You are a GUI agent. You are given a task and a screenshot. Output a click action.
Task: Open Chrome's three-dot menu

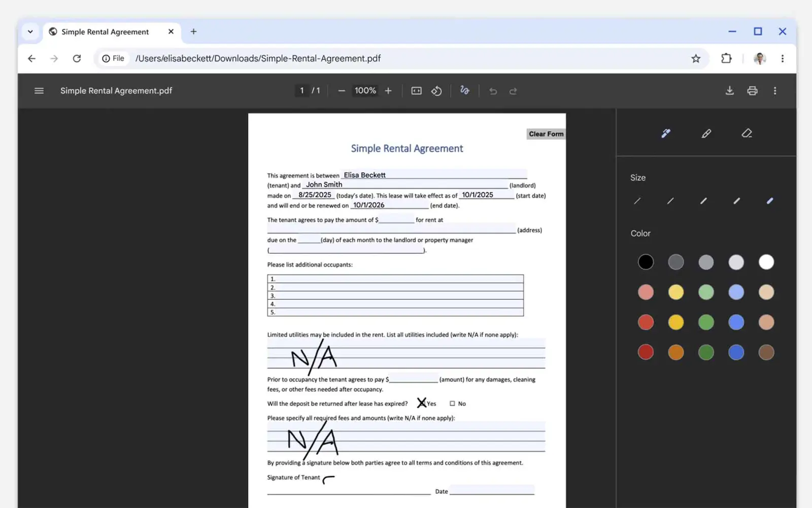click(783, 58)
